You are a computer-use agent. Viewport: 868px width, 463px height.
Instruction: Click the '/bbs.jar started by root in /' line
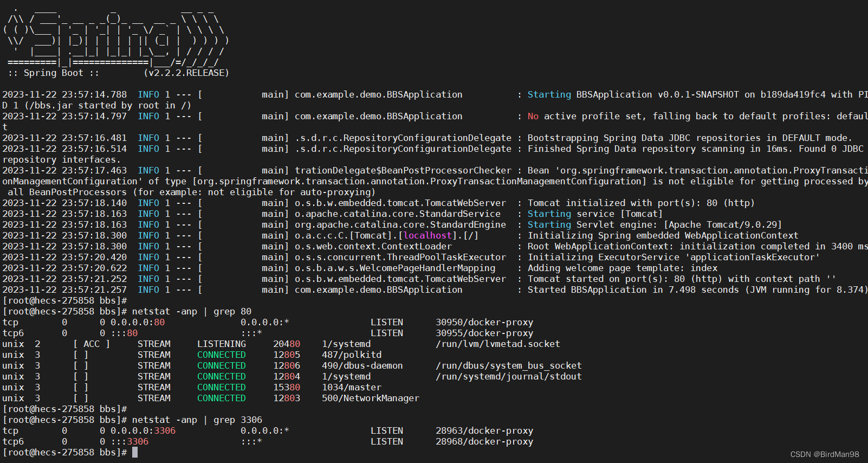point(97,105)
